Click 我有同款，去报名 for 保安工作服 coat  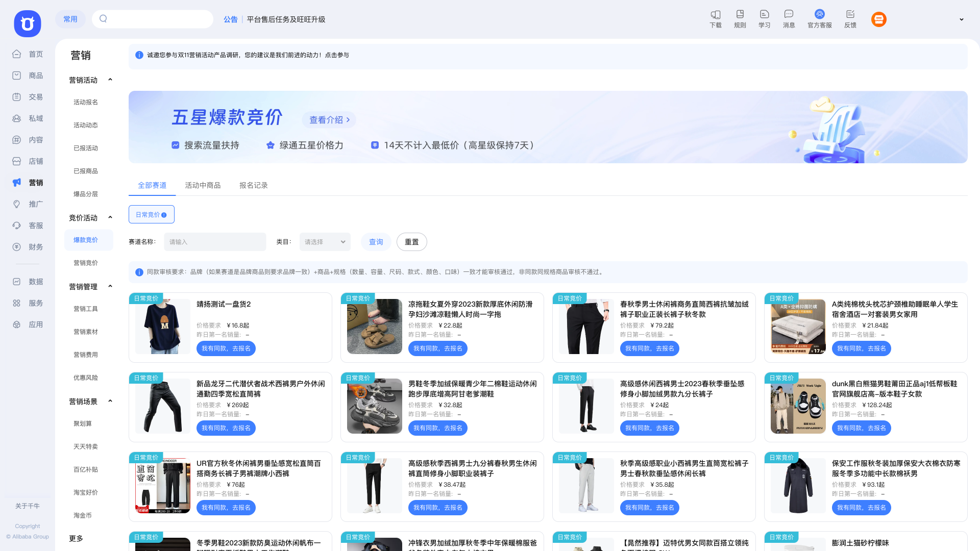862,508
